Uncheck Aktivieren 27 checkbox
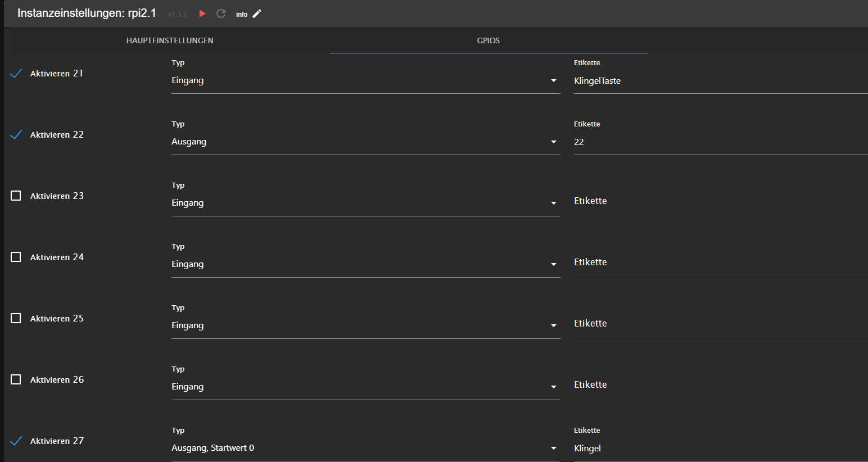 (16, 441)
